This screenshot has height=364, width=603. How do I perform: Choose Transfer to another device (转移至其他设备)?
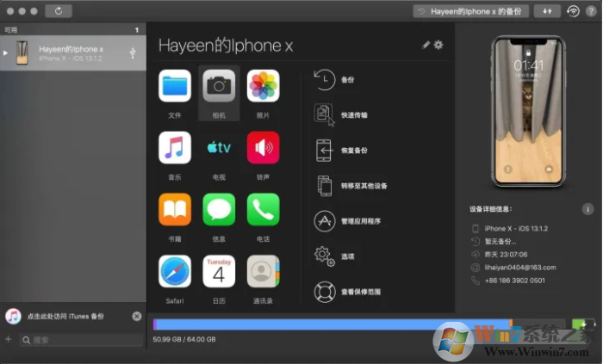(351, 186)
